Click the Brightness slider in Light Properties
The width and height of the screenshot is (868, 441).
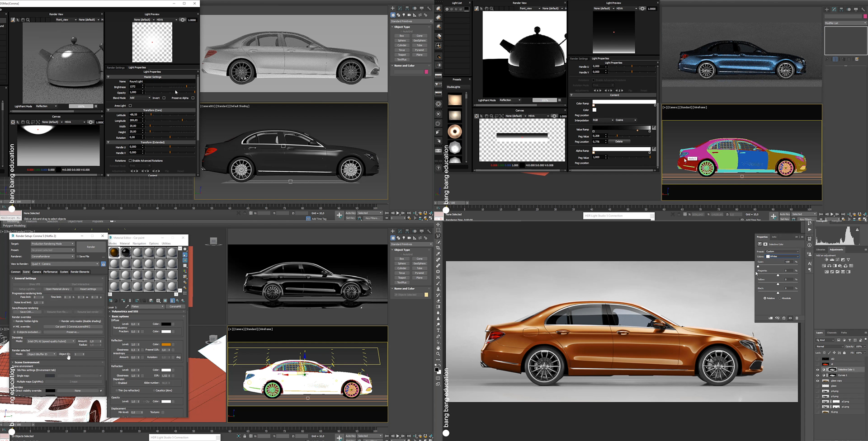[x=170, y=86]
